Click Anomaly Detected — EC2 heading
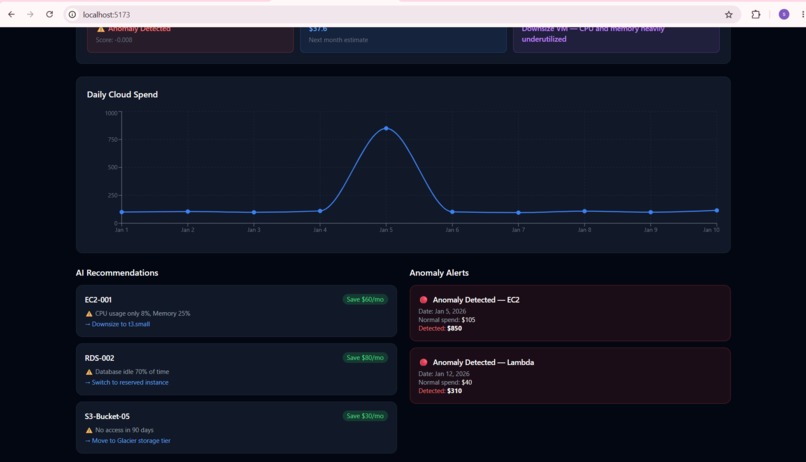 tap(476, 300)
